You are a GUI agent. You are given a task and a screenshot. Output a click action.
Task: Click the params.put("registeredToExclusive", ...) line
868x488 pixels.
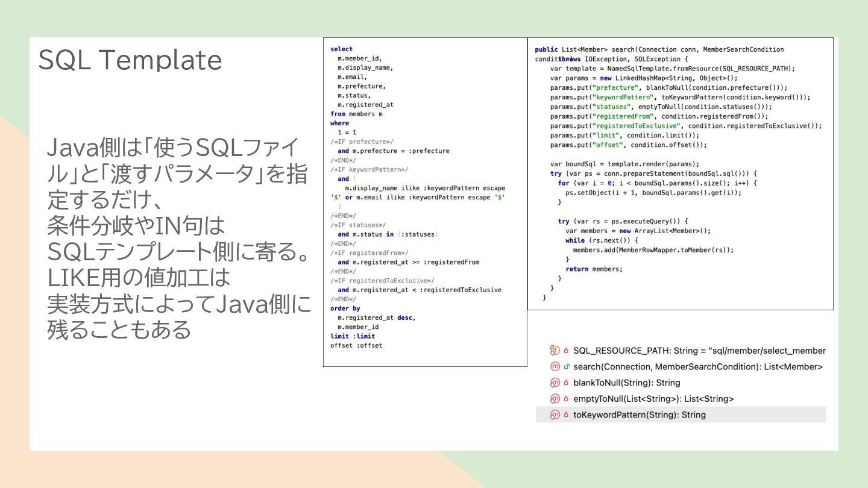[686, 126]
